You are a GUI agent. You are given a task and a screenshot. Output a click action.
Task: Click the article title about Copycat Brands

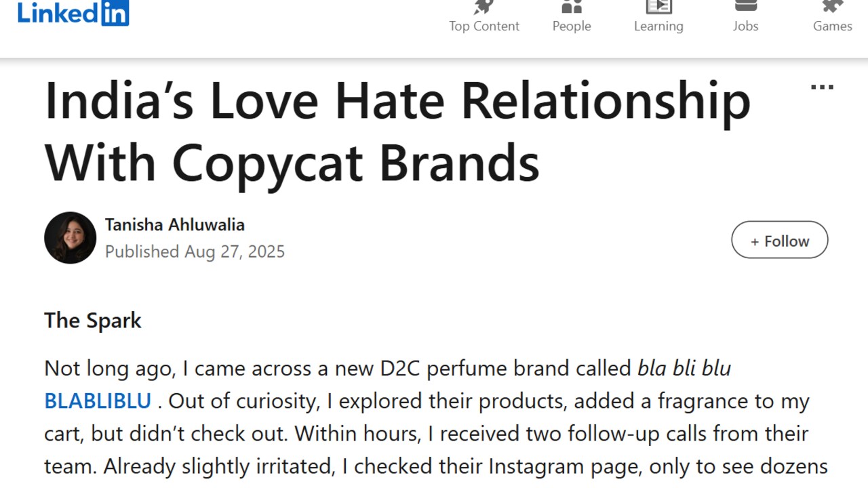[x=397, y=131]
